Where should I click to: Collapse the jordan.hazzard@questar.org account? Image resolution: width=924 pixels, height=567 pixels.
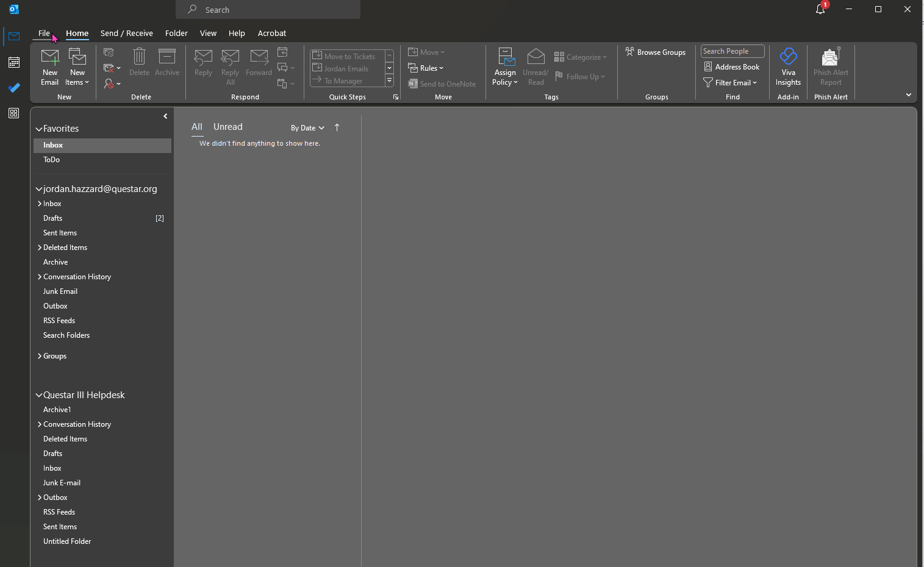(39, 189)
